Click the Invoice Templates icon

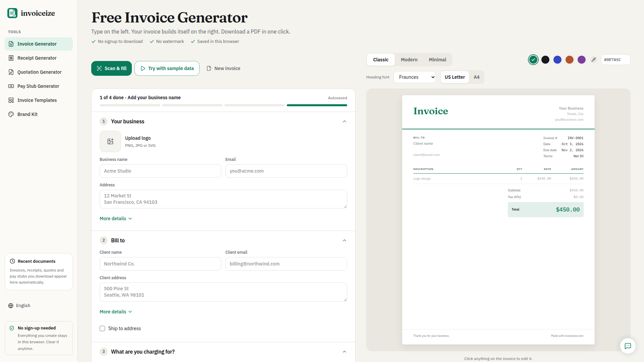click(11, 100)
